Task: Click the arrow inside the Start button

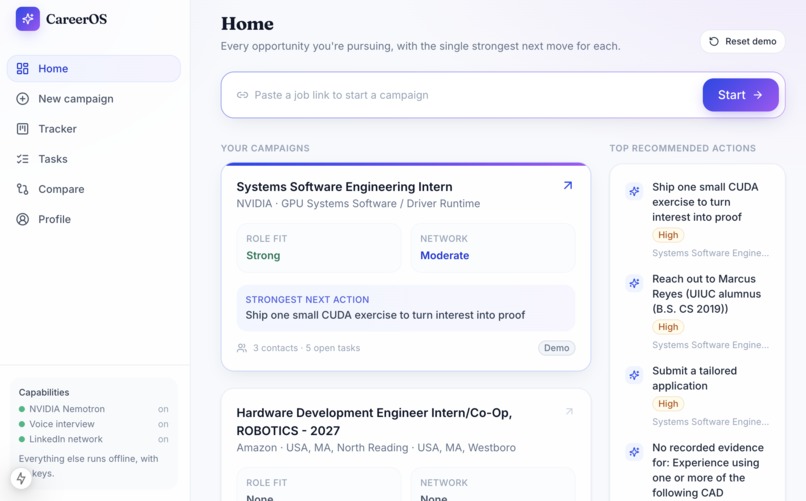Action: tap(758, 95)
